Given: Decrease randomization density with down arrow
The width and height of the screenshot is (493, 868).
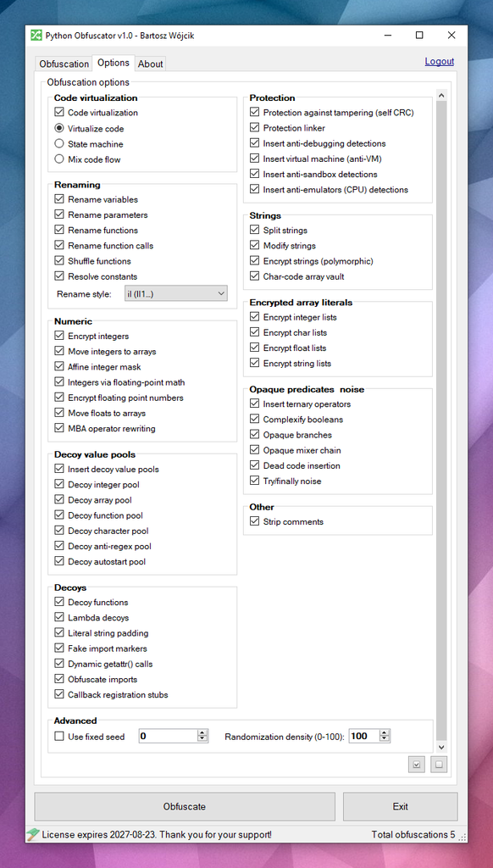Looking at the screenshot, I should tap(385, 739).
